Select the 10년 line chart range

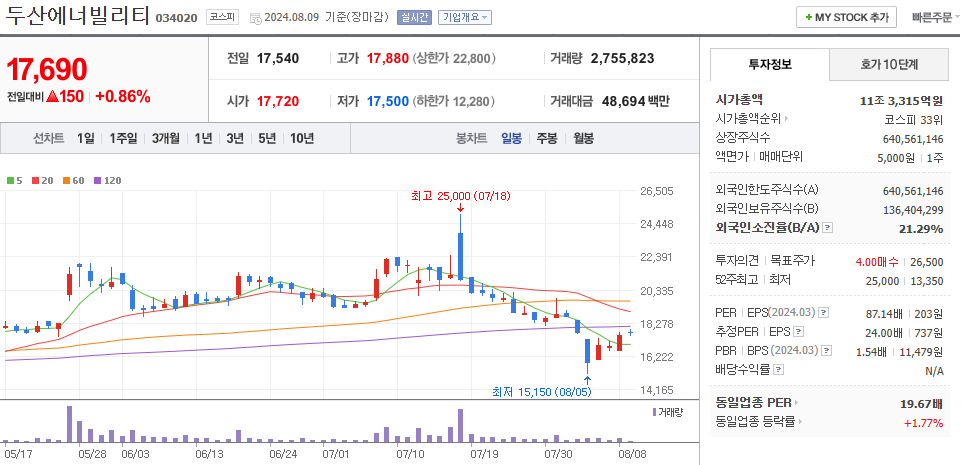(x=302, y=139)
